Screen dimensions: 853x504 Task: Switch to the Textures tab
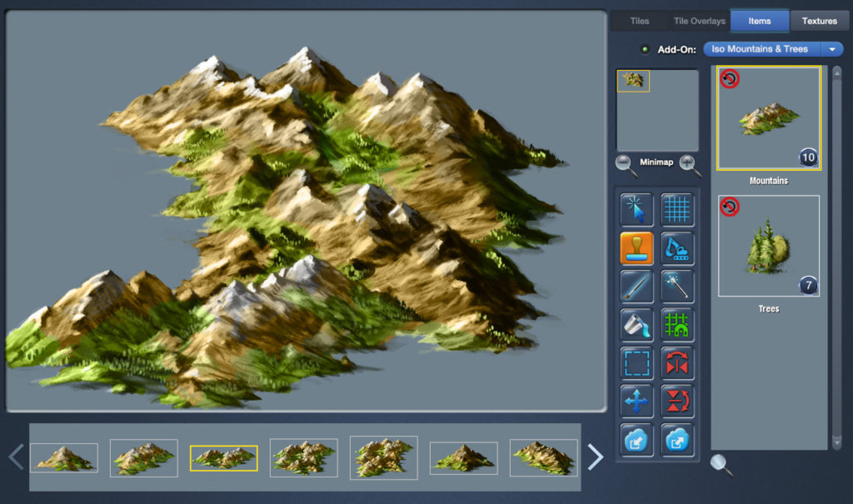point(820,21)
